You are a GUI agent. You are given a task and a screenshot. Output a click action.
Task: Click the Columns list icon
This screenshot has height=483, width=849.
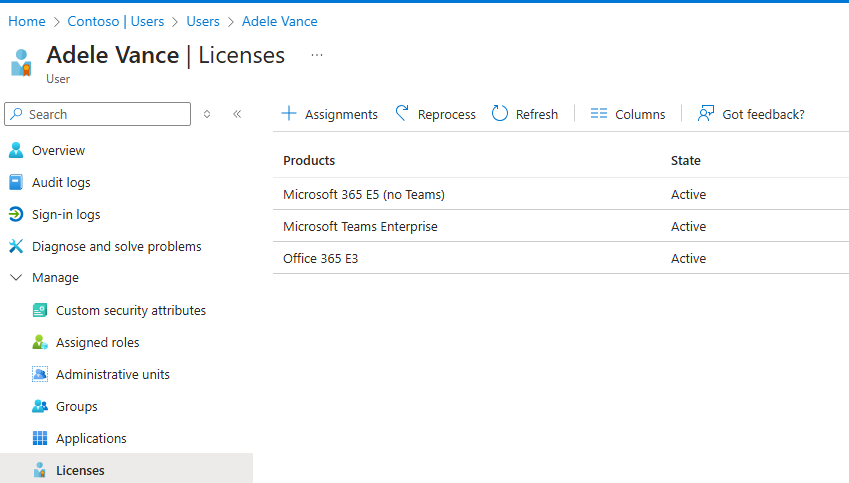pos(599,114)
